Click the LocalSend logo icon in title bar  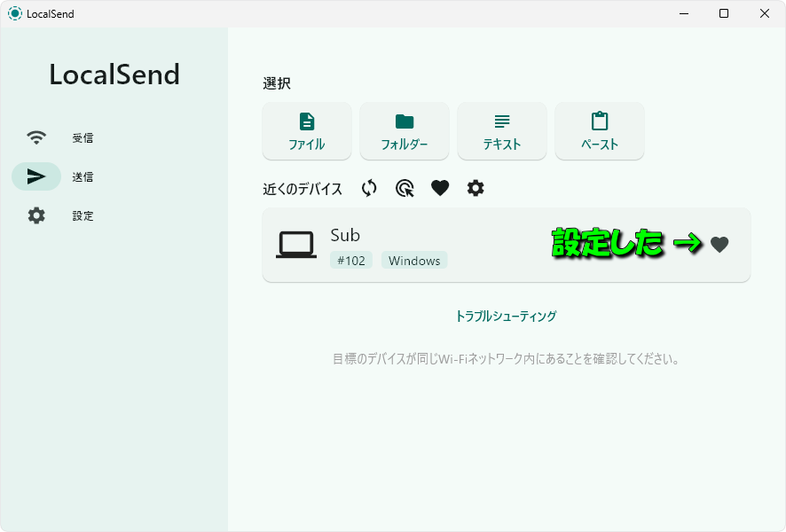tap(15, 13)
